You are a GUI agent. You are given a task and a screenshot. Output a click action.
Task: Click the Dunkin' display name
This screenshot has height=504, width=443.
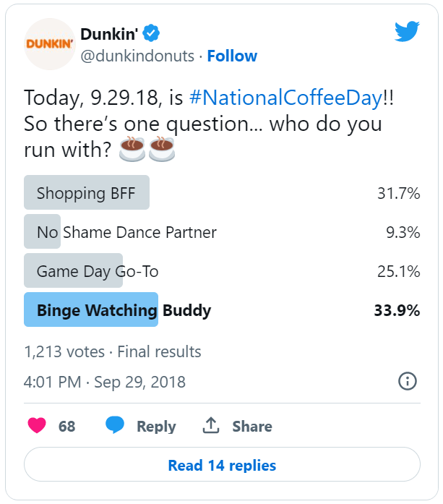pyautogui.click(x=110, y=33)
